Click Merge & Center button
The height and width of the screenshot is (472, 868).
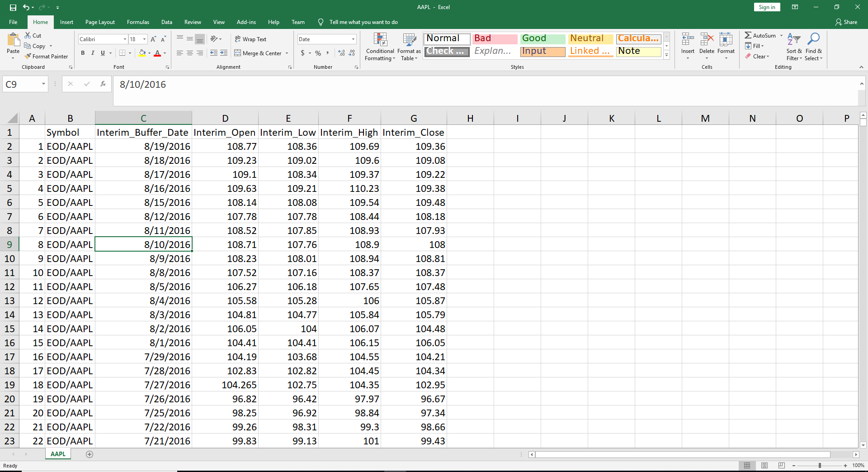258,53
